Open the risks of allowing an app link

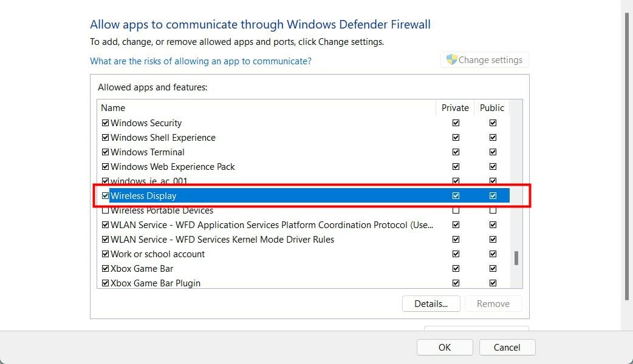pyautogui.click(x=200, y=61)
